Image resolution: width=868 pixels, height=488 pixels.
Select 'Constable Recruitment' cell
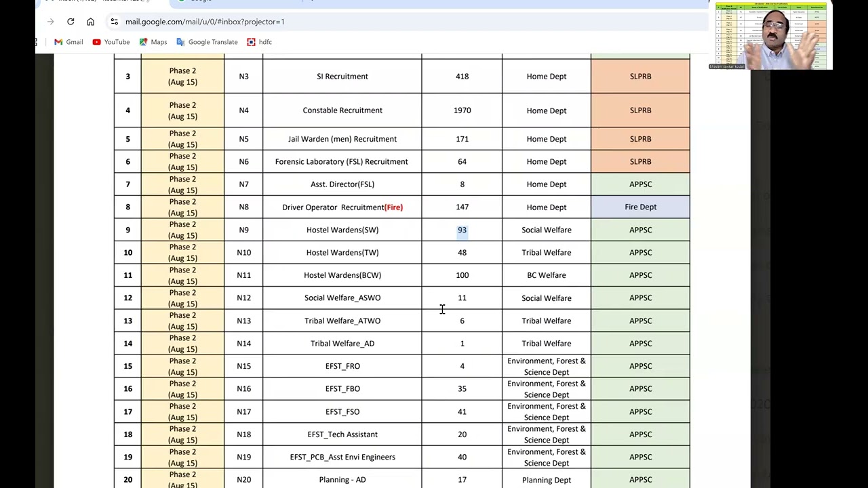coord(342,110)
